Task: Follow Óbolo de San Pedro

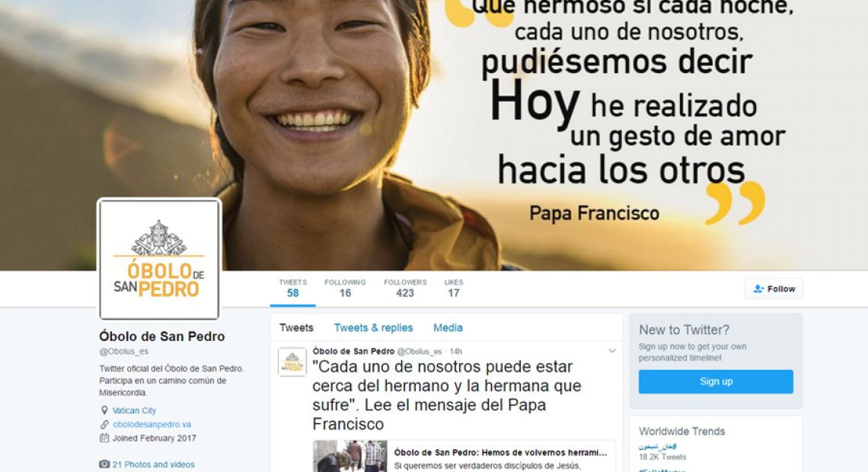Action: [774, 289]
